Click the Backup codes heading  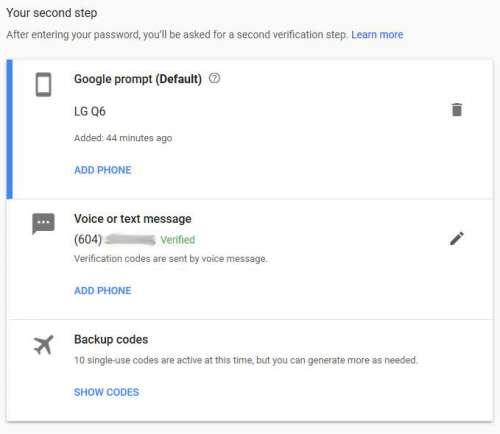111,339
